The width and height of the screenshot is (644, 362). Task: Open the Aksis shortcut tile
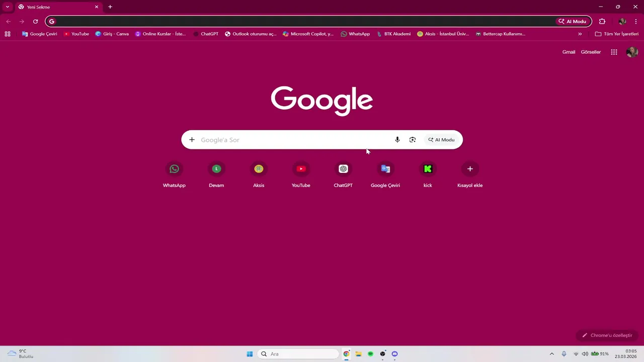pos(259,175)
